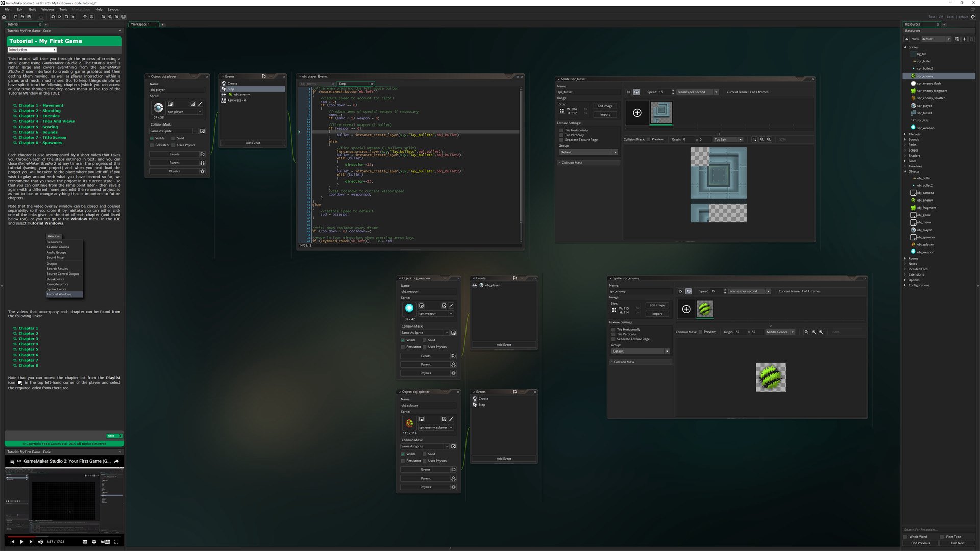Open sprite Edit Image pencil icon in obj_player
Viewport: 980px width, 551px height.
click(200, 104)
